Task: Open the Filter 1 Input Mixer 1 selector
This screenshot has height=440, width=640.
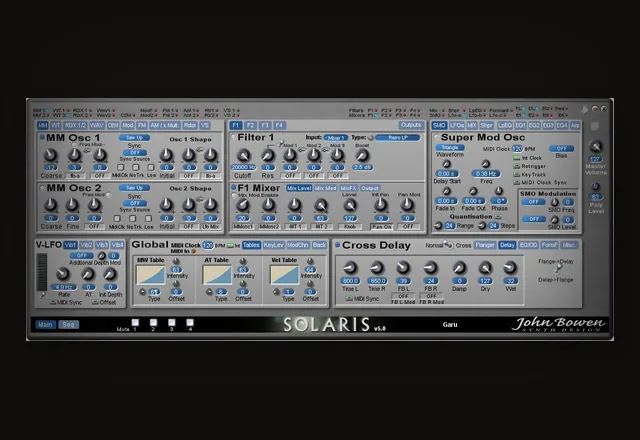Action: 336,138
